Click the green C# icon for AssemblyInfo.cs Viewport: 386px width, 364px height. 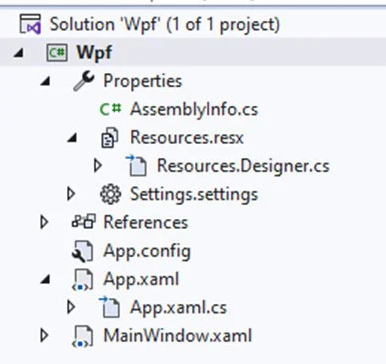point(110,109)
